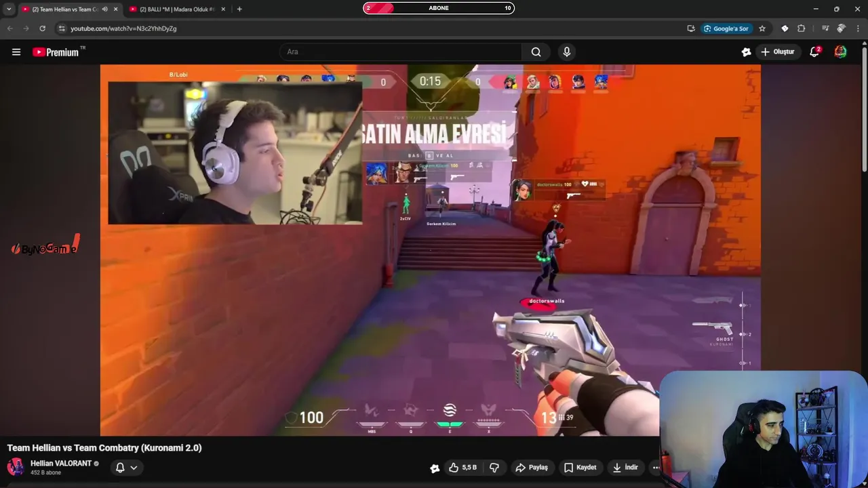Open Hellian VALORANT channel name link
The image size is (868, 488).
(61, 464)
